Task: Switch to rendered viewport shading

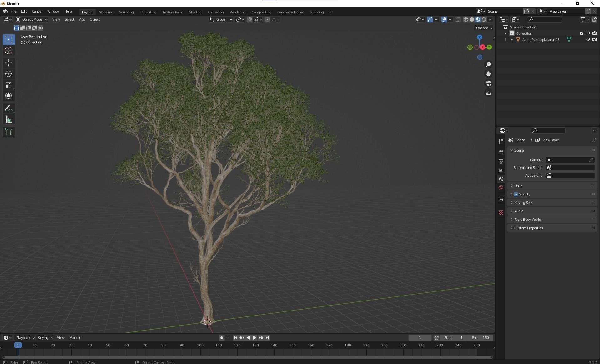Action: coord(484,19)
